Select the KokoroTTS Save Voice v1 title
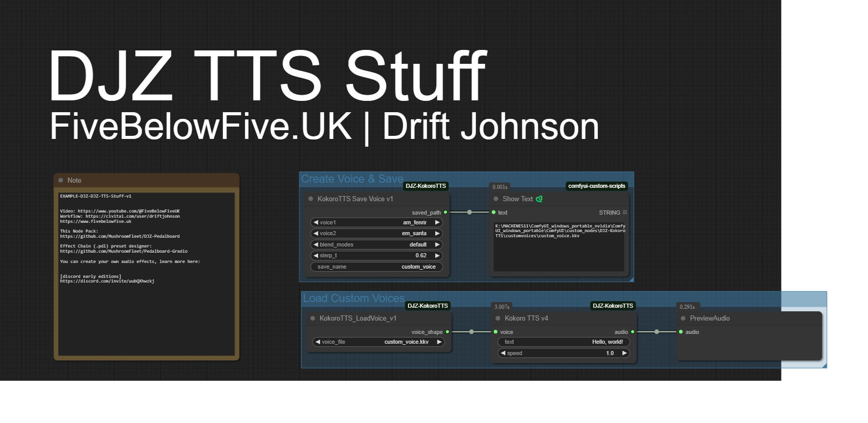The height and width of the screenshot is (423, 868). (x=355, y=199)
